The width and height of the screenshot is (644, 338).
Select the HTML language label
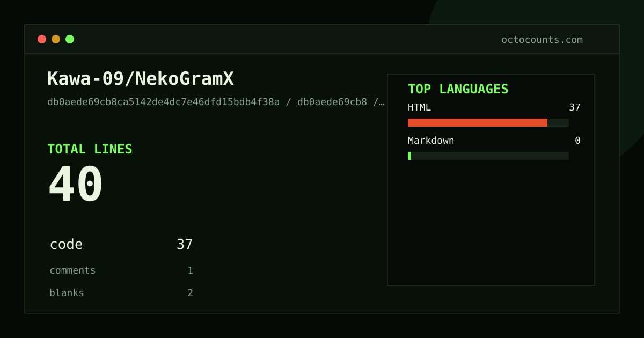click(x=419, y=107)
